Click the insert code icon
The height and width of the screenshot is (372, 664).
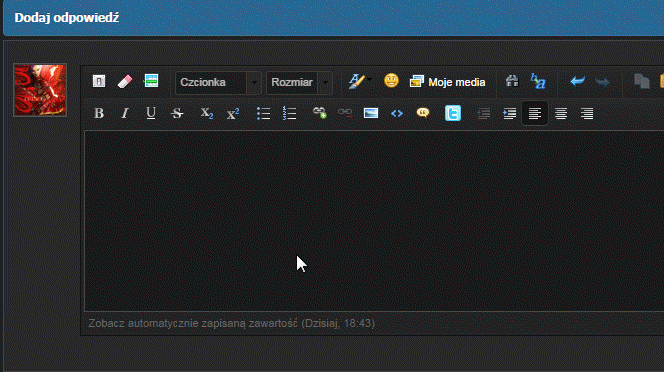tap(397, 113)
